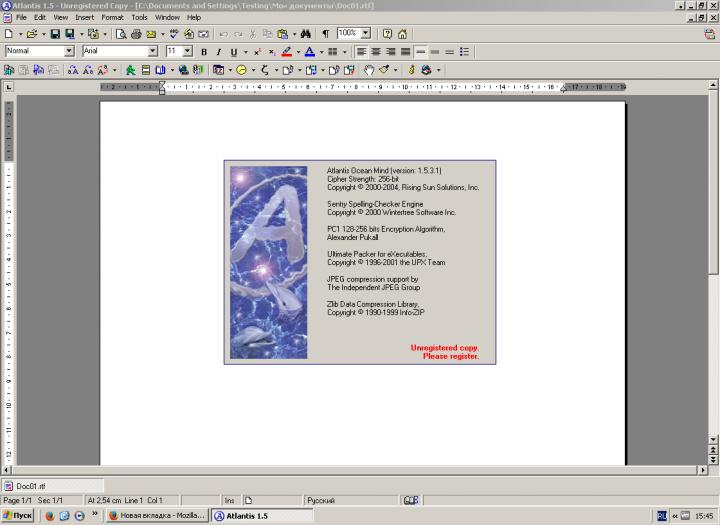Click the green running figure icon

(130, 70)
